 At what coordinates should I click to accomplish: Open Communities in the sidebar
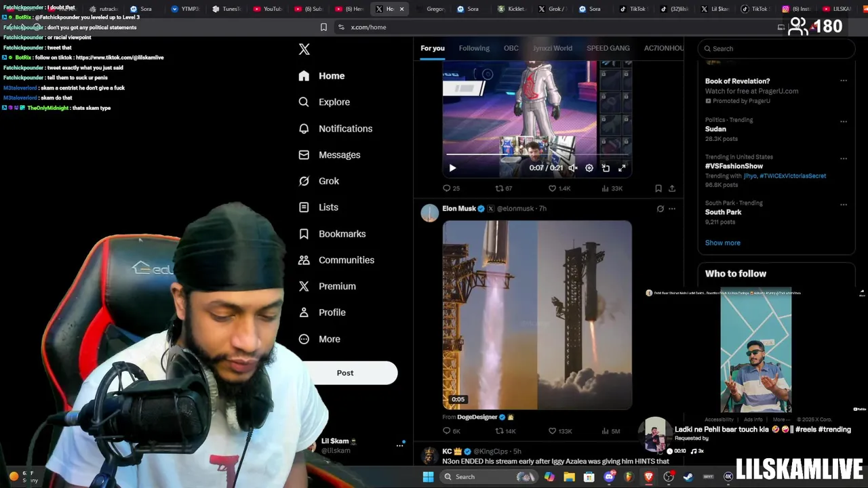tap(336, 260)
